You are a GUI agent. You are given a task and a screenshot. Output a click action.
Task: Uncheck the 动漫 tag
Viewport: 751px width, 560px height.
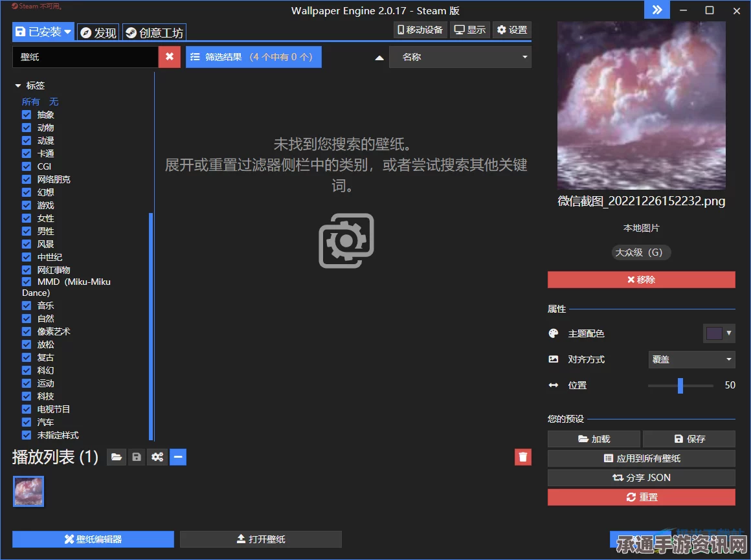tap(27, 140)
